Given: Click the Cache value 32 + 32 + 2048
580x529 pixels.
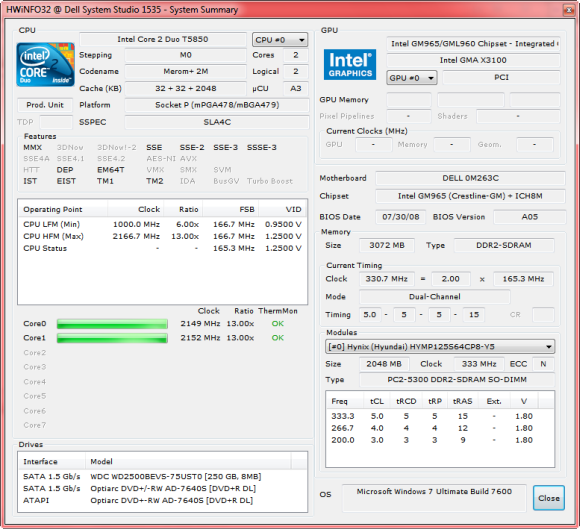Looking at the screenshot, I should tap(185, 88).
